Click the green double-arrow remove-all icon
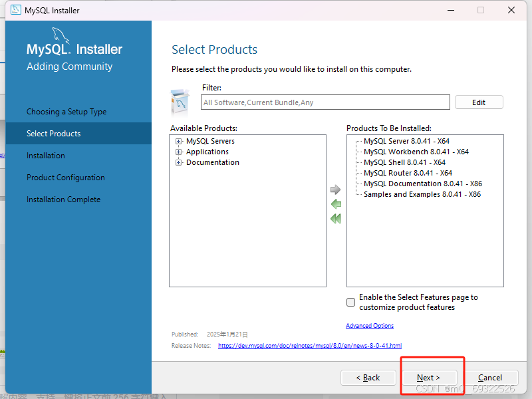532x399 pixels. [x=336, y=219]
